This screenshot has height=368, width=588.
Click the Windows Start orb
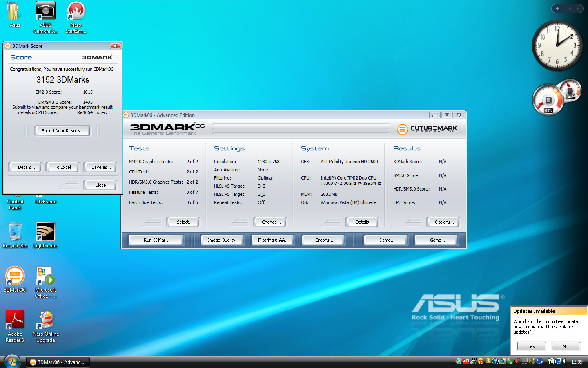tap(12, 361)
